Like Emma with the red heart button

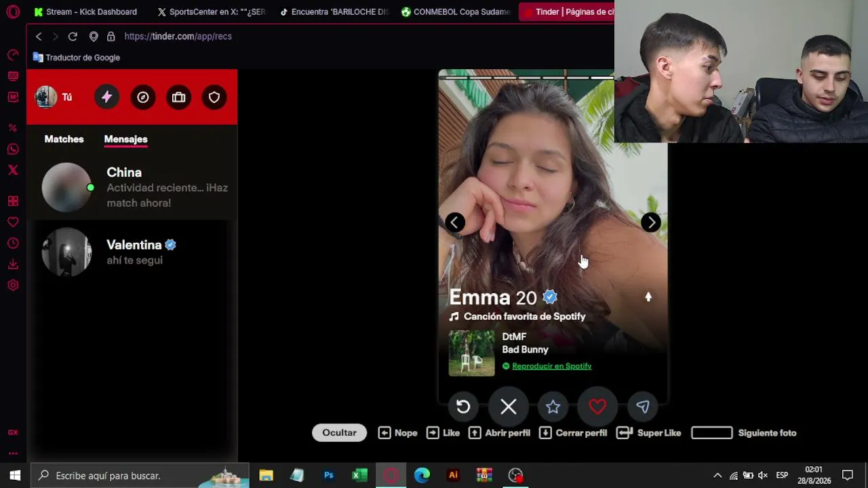(x=597, y=407)
